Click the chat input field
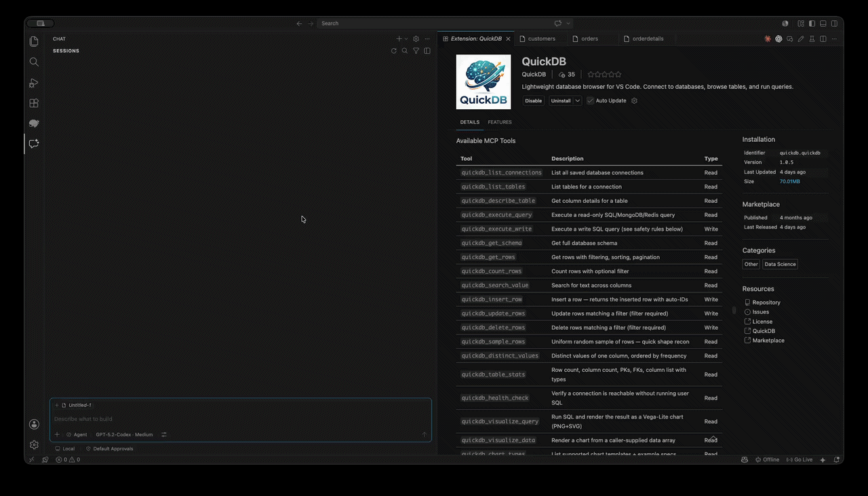The height and width of the screenshot is (496, 868). click(x=241, y=419)
